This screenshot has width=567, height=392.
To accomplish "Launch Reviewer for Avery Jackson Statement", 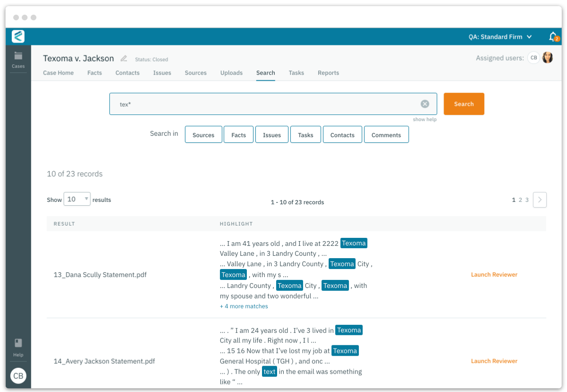I will point(494,361).
